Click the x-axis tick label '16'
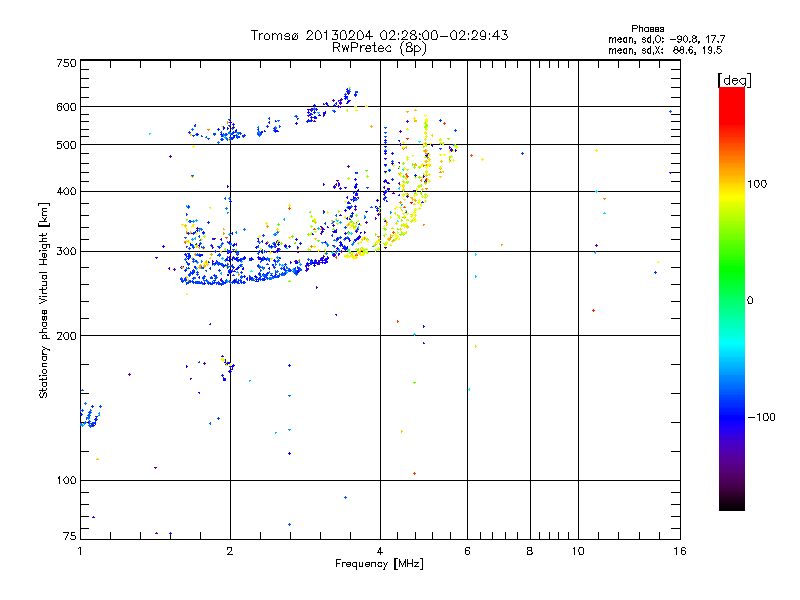 coord(680,551)
